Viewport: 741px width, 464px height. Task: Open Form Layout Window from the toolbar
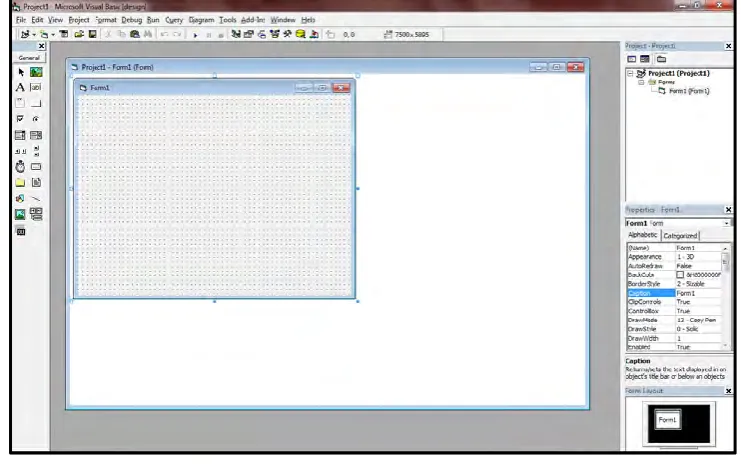tap(261, 34)
